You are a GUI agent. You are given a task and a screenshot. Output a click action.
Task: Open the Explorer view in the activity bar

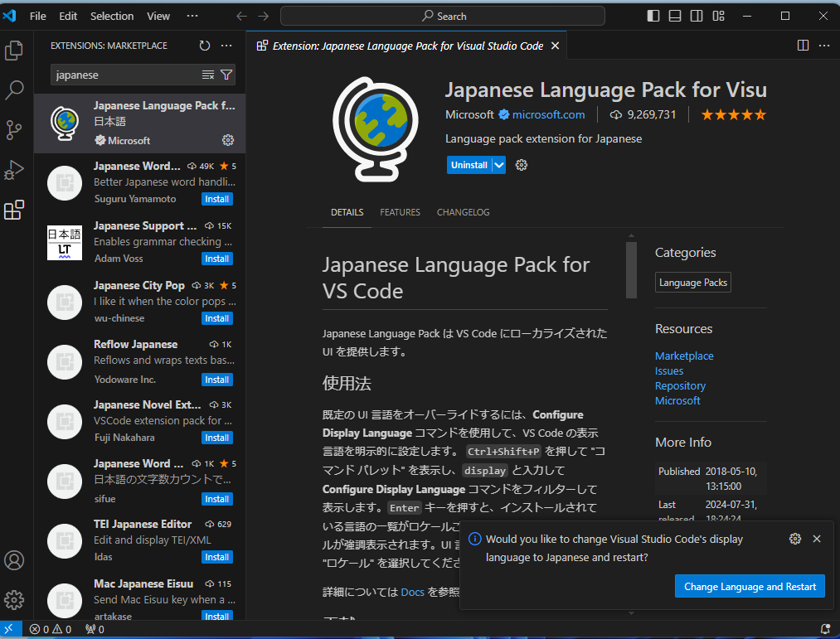pos(13,51)
